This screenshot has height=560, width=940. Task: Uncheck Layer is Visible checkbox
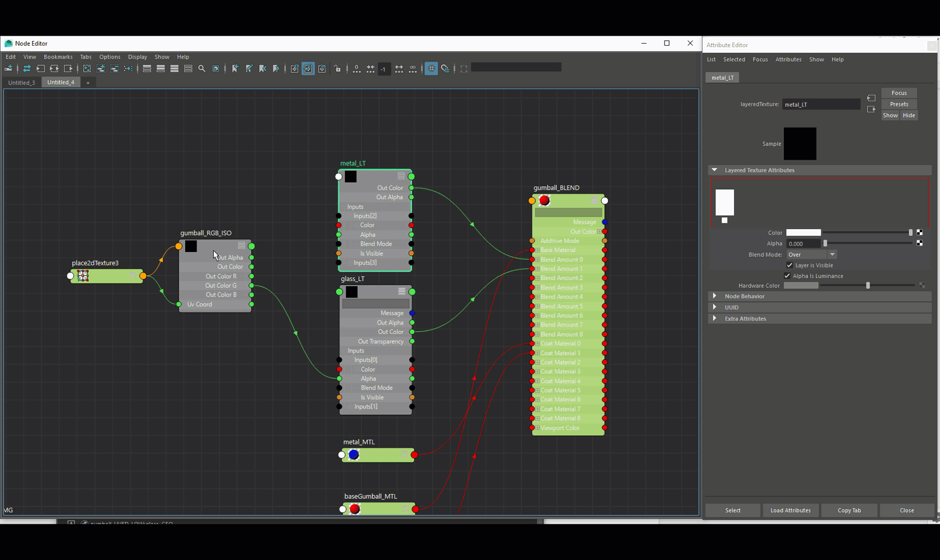click(790, 265)
